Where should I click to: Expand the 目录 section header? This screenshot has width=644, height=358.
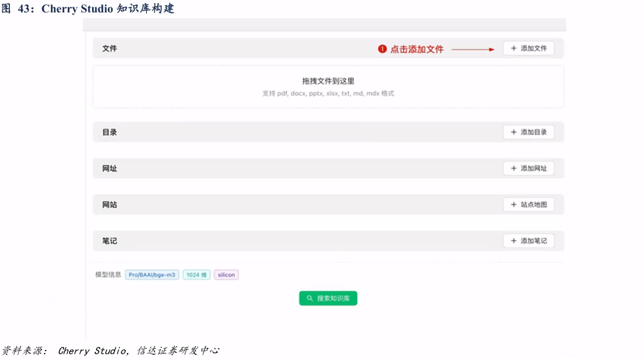[110, 132]
